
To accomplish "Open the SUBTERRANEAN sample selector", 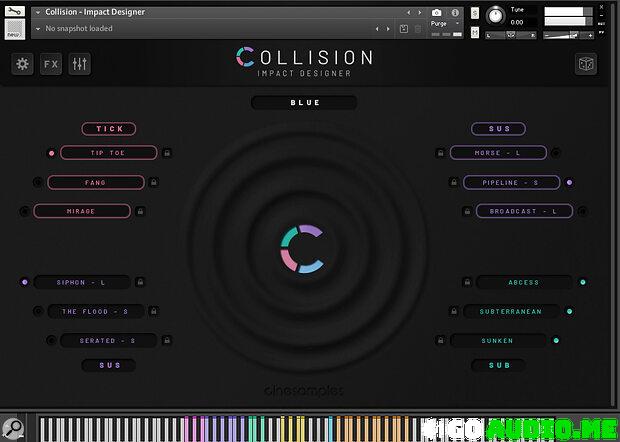I will (x=511, y=311).
